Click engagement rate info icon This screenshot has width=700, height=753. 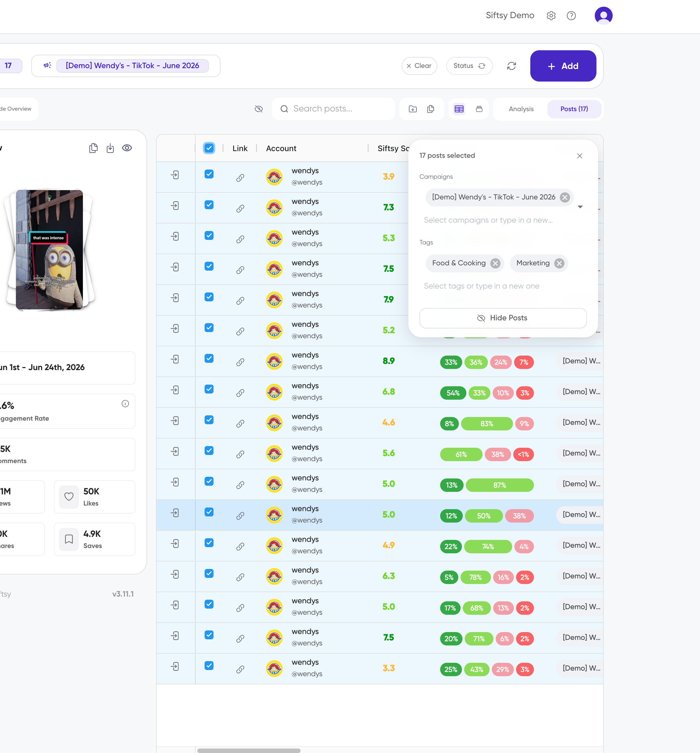(x=125, y=404)
